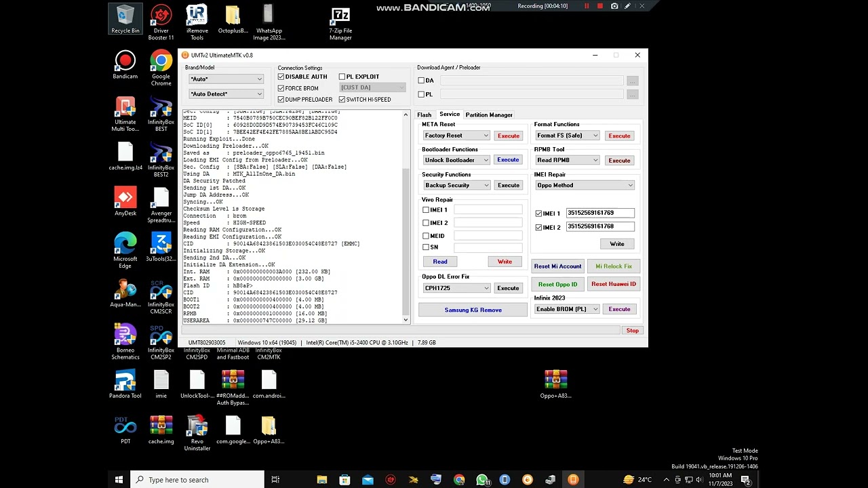Viewport: 868px width, 488px height.
Task: Click the Windows Start button
Action: 119,480
